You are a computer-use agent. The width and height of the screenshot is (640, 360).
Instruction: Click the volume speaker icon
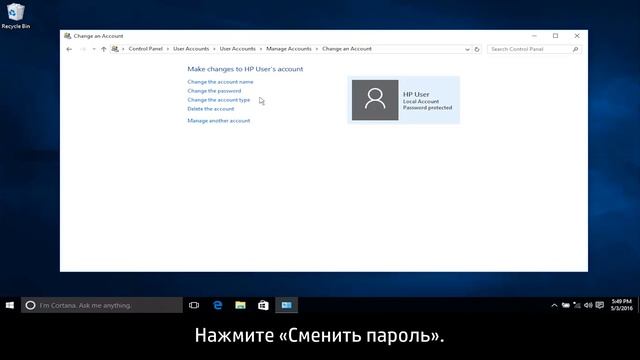[588, 305]
